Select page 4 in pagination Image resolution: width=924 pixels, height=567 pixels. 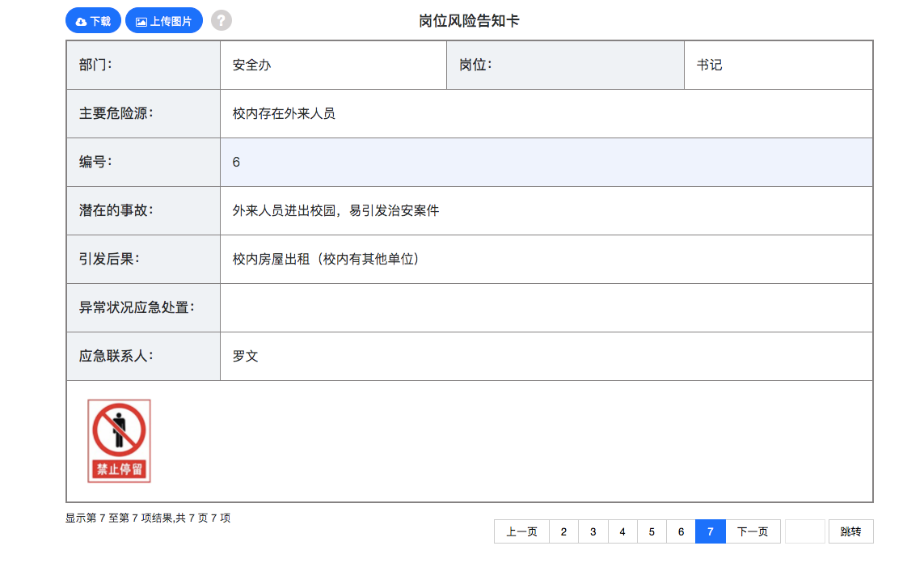coord(622,531)
